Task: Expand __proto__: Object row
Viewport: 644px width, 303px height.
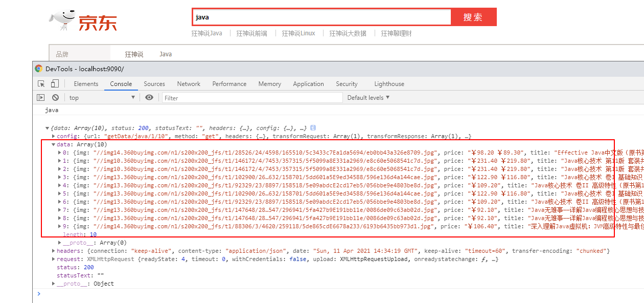Action: (54, 284)
